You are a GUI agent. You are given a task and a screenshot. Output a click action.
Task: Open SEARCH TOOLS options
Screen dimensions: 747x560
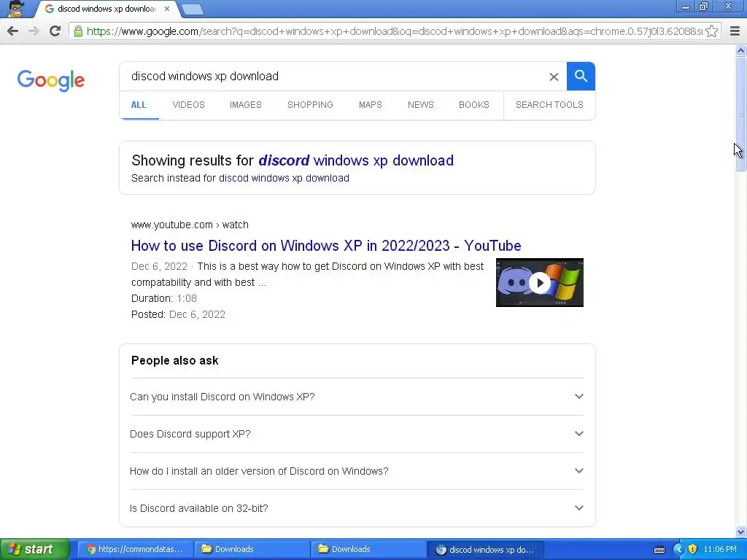point(549,105)
